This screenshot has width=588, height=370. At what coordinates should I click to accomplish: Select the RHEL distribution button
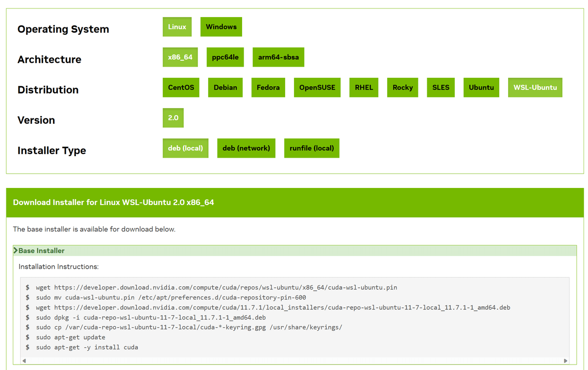(x=364, y=88)
